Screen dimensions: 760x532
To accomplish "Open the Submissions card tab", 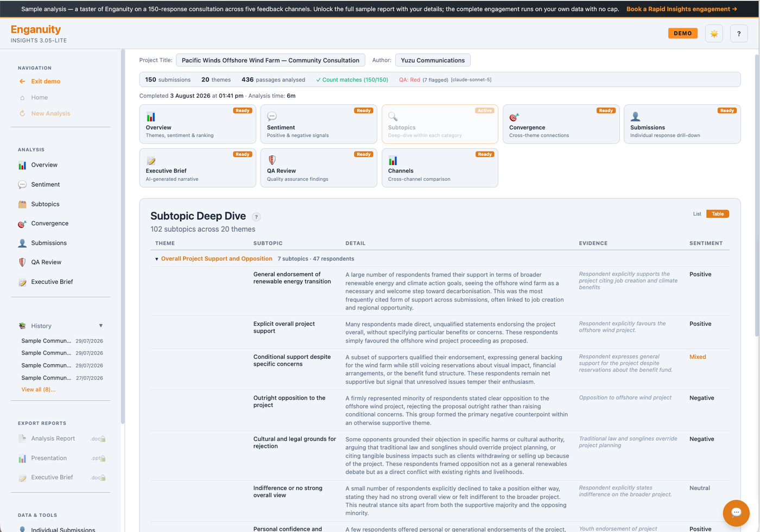I will coord(682,124).
